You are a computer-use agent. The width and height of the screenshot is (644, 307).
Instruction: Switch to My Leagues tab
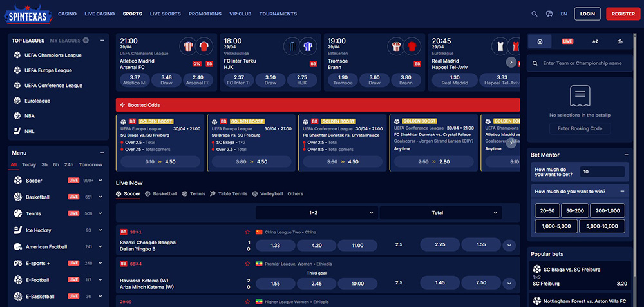[x=69, y=41]
